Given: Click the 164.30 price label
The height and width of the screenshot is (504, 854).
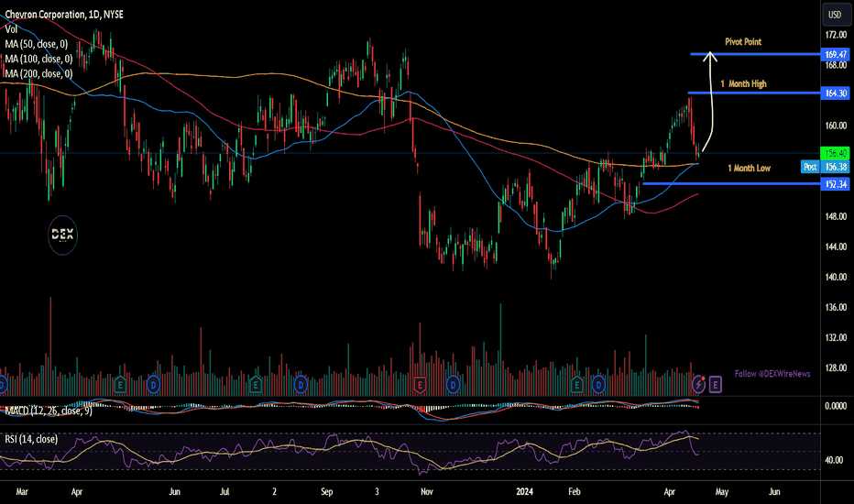Looking at the screenshot, I should [836, 93].
